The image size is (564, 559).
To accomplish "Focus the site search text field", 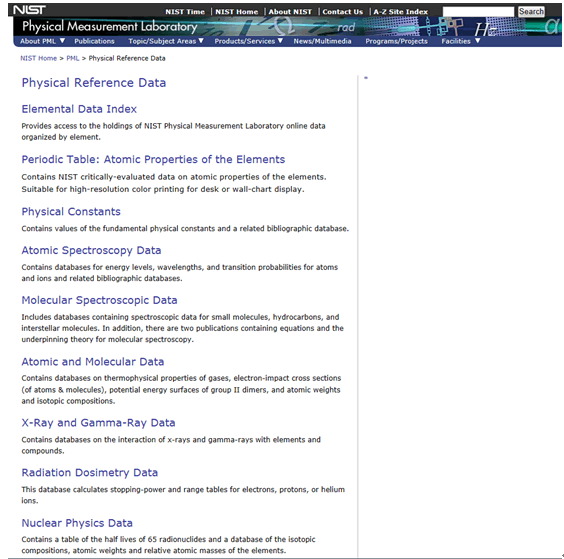I will point(478,12).
